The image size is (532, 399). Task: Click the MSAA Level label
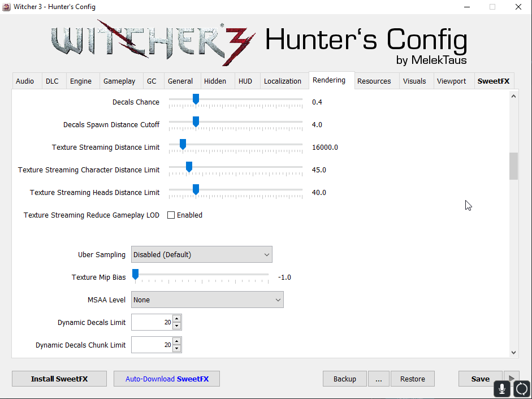106,300
